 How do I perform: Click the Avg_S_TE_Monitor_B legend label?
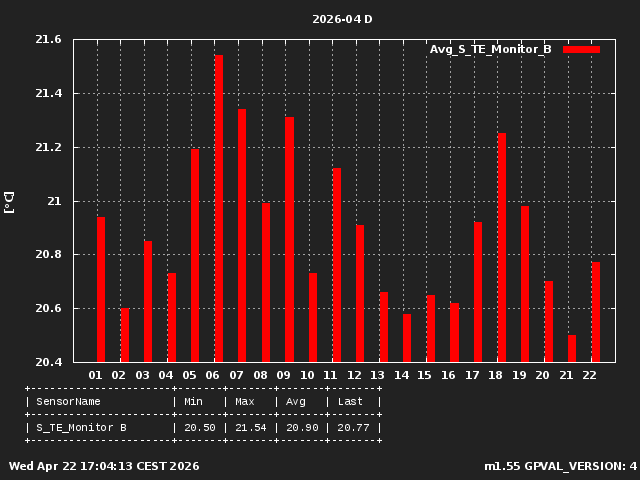click(x=490, y=49)
